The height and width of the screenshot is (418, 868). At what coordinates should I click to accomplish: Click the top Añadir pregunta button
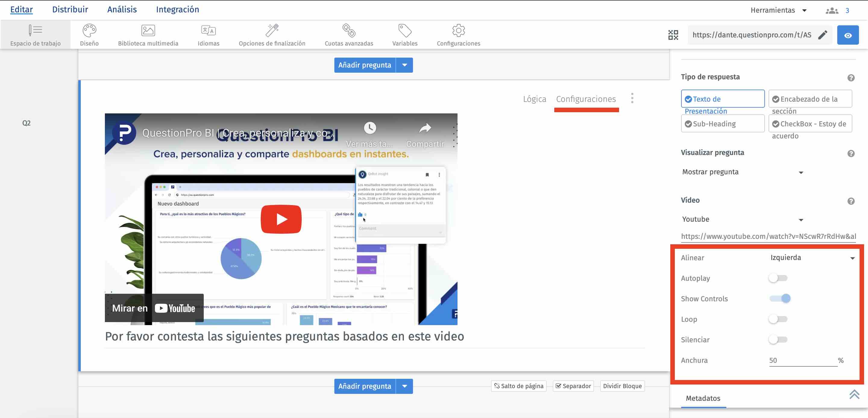tap(365, 65)
